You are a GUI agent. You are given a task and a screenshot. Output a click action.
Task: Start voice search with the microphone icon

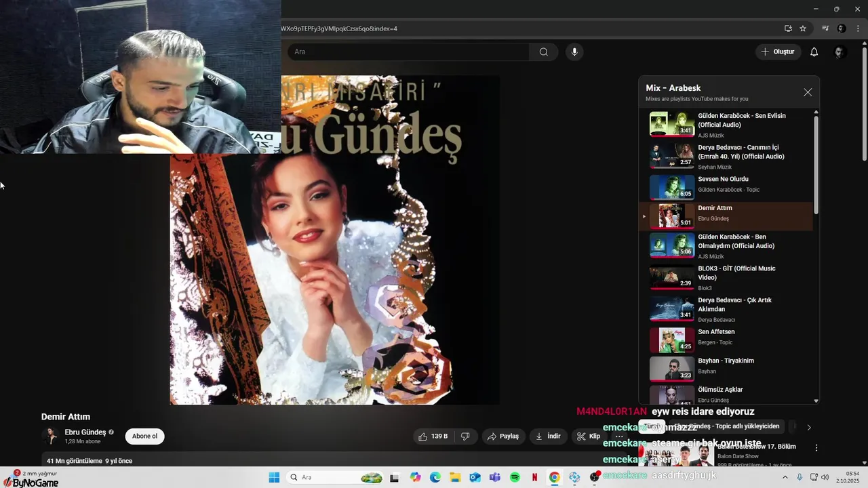574,52
